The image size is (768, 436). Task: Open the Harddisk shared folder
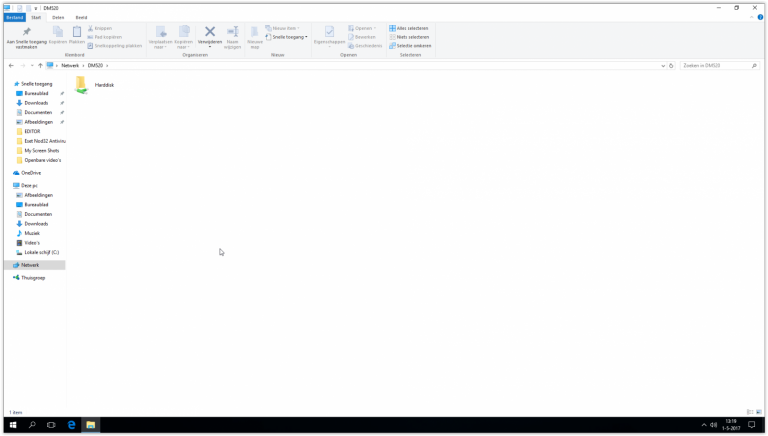pos(82,85)
